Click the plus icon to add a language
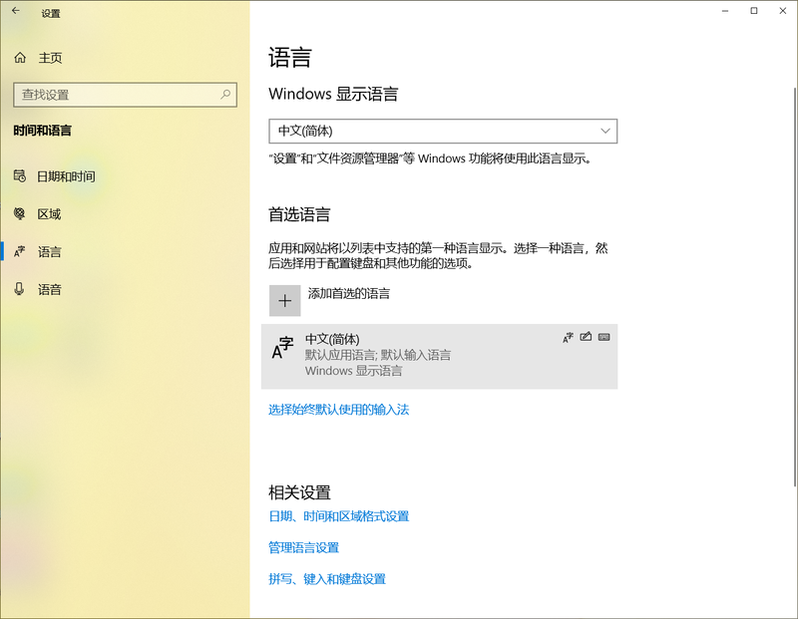This screenshot has width=798, height=619. pyautogui.click(x=285, y=300)
